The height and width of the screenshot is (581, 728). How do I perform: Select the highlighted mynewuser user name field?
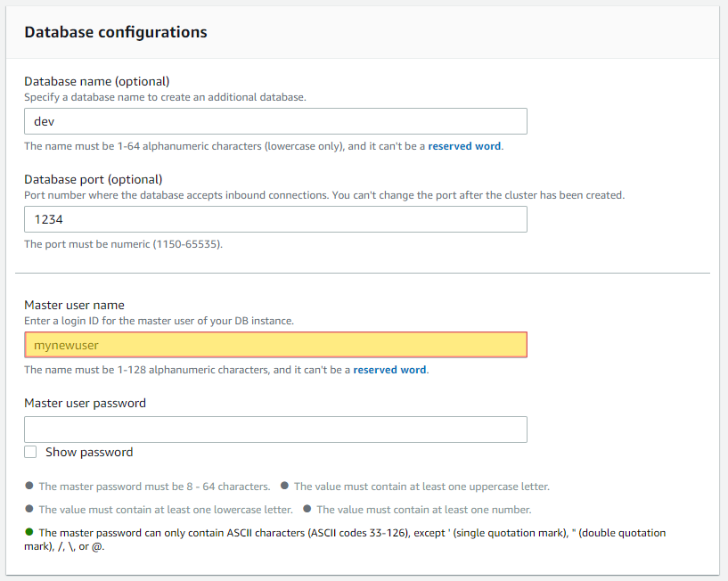click(x=276, y=345)
